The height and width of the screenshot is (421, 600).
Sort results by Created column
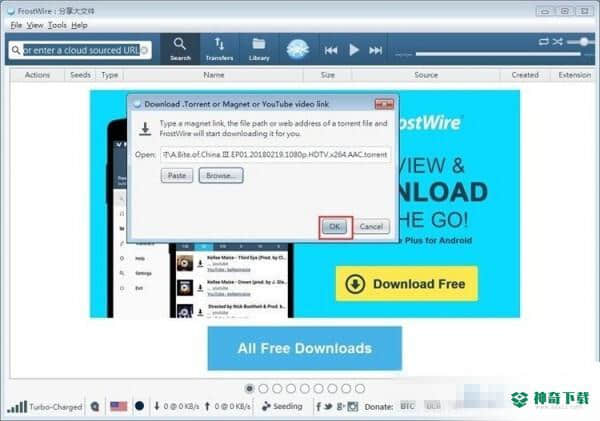coord(525,75)
